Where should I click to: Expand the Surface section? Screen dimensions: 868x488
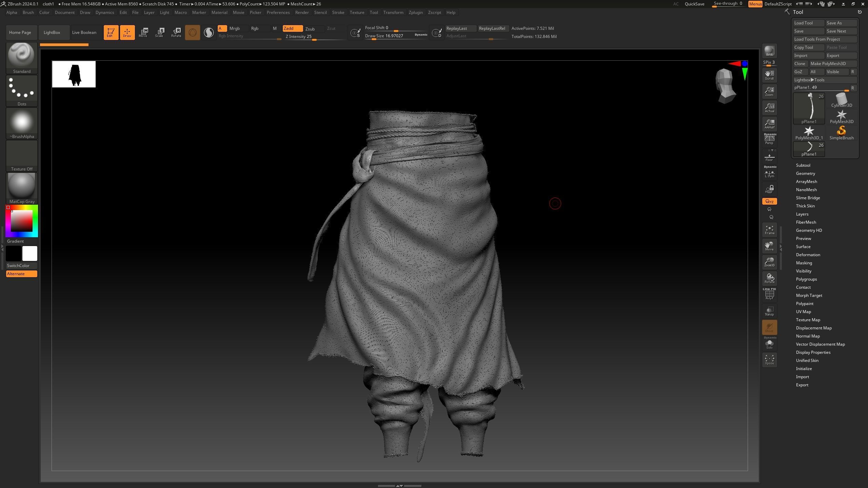(x=803, y=247)
